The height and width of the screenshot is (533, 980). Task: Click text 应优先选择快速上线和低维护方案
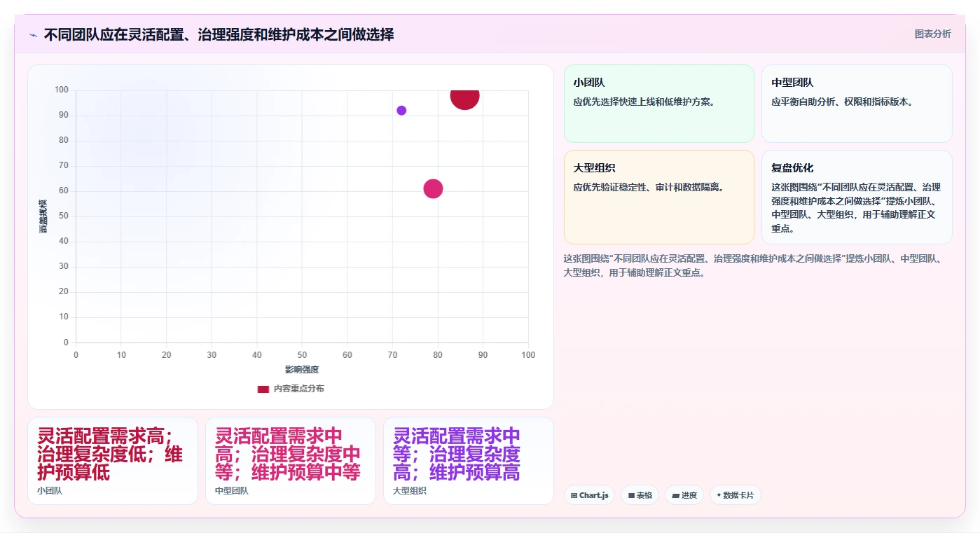(x=644, y=102)
